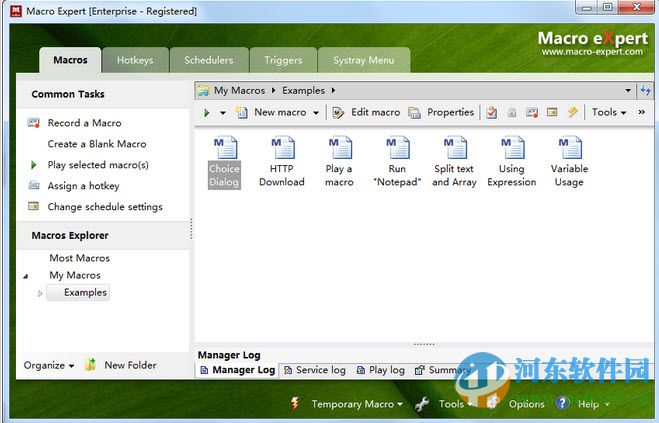Click the refresh icon beside the path bar
Viewport: 659px width, 423px height.
pyautogui.click(x=645, y=90)
